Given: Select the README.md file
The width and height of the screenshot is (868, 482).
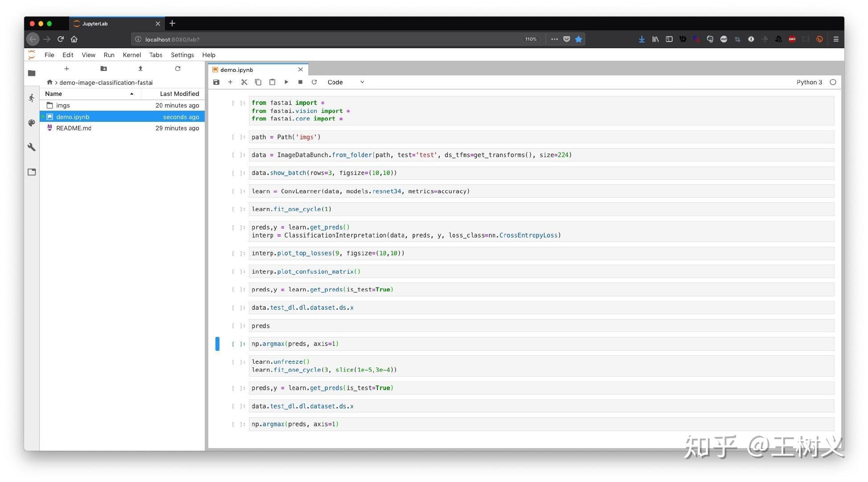Looking at the screenshot, I should point(74,128).
